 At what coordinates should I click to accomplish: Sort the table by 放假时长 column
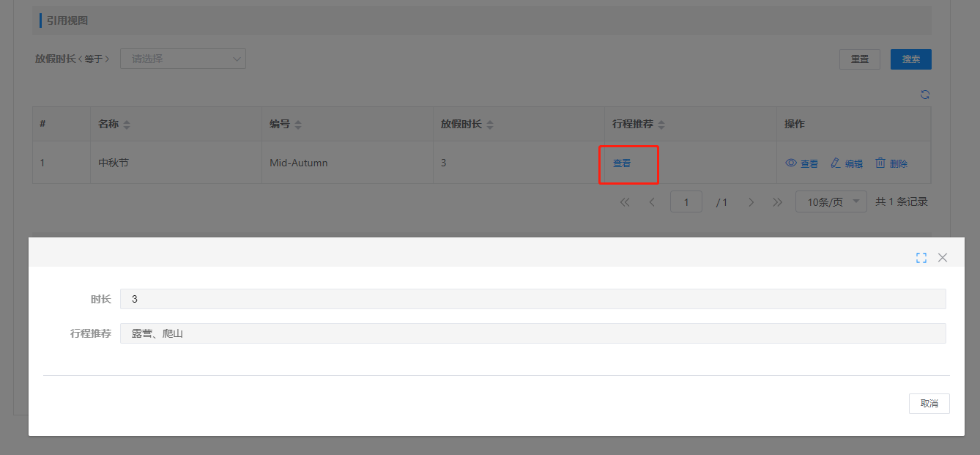(x=490, y=125)
